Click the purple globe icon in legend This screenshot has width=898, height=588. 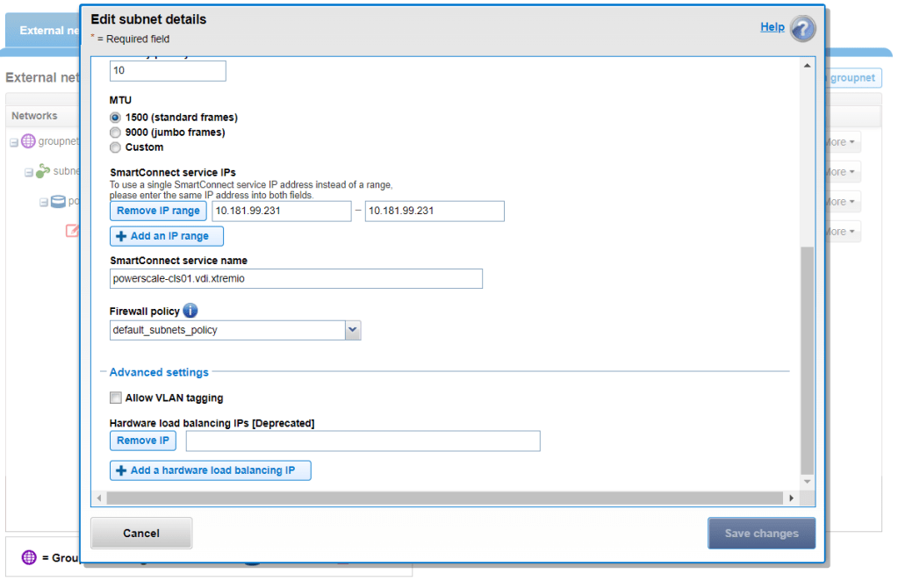pyautogui.click(x=29, y=557)
